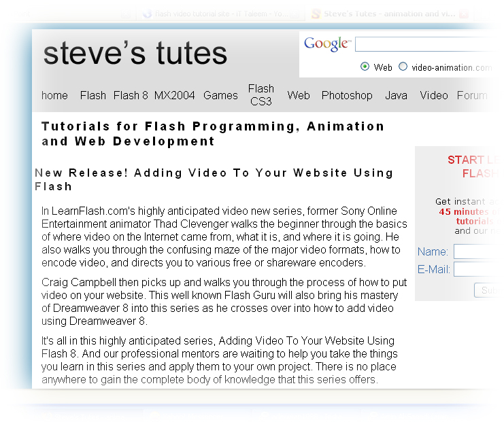
Task: Open the home navigation link
Action: click(54, 95)
